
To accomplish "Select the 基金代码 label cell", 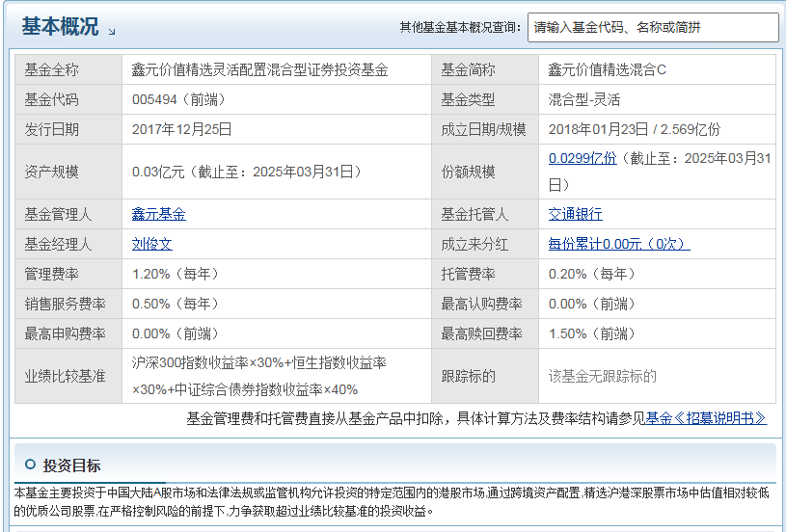I will click(68, 99).
